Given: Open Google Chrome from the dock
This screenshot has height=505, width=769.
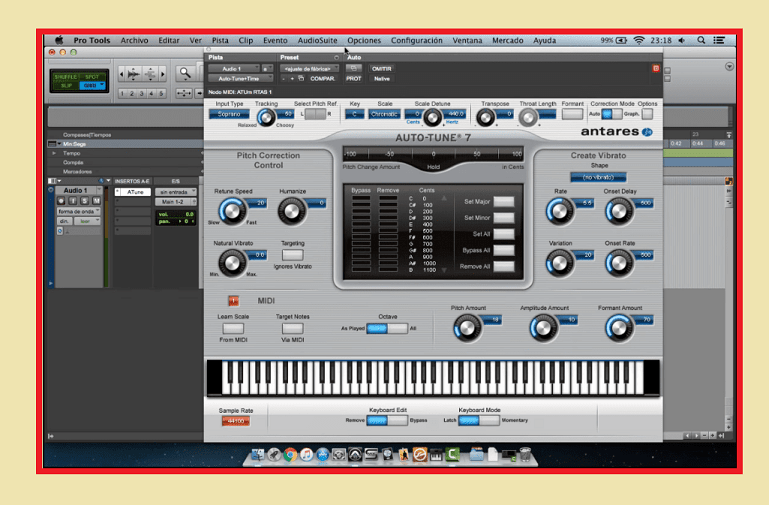Looking at the screenshot, I should (290, 455).
